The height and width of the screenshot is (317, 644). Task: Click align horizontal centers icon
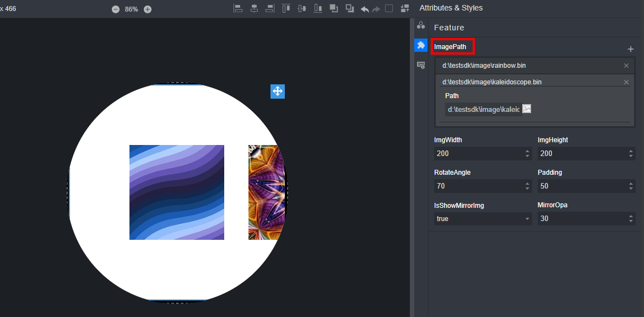click(x=254, y=8)
